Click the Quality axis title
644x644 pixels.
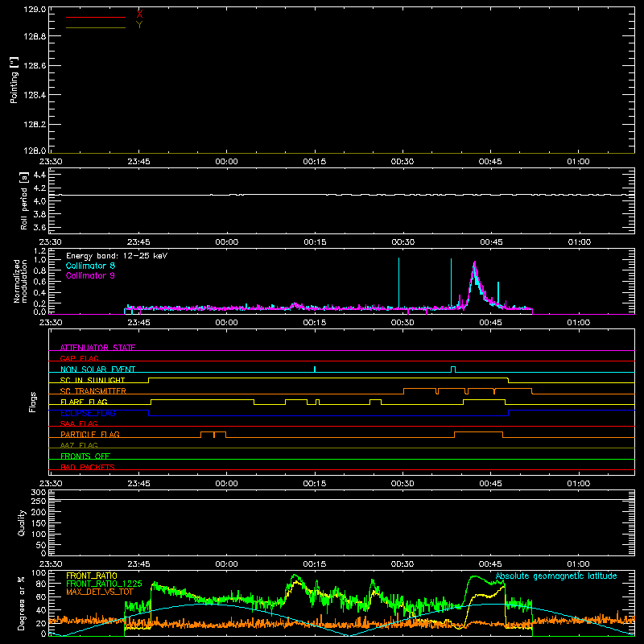(22, 522)
